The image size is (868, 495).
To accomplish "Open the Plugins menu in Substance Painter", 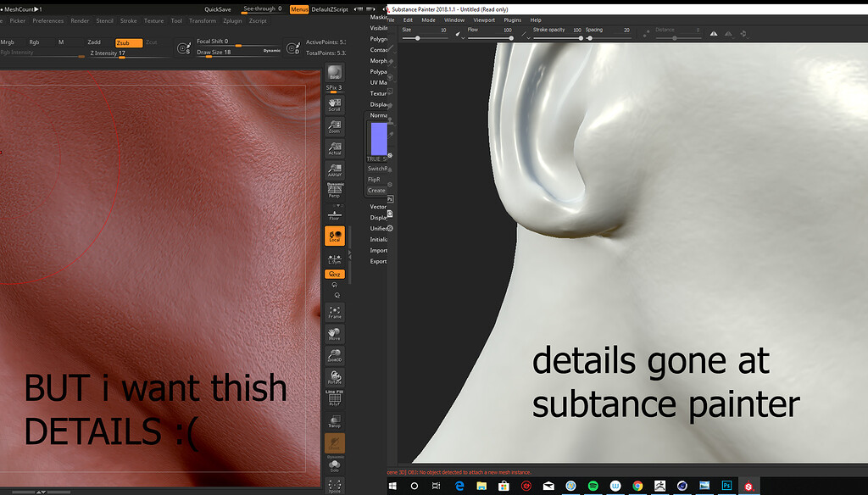I will (x=513, y=20).
